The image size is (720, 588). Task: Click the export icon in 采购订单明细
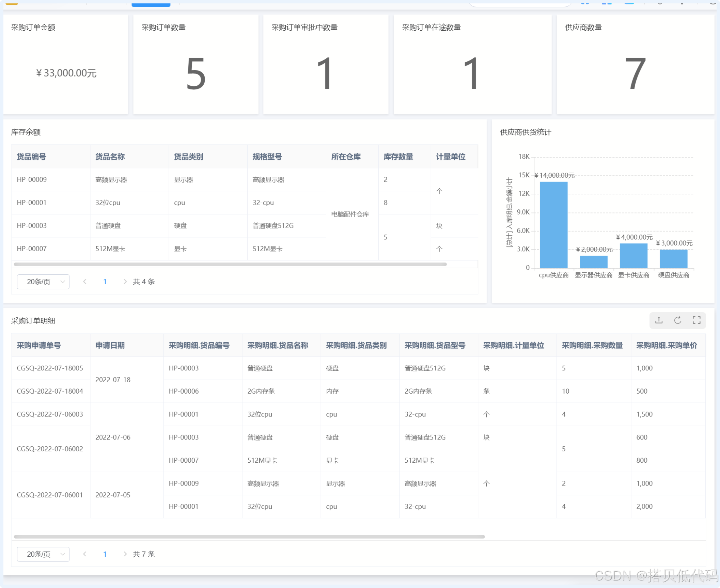659,320
